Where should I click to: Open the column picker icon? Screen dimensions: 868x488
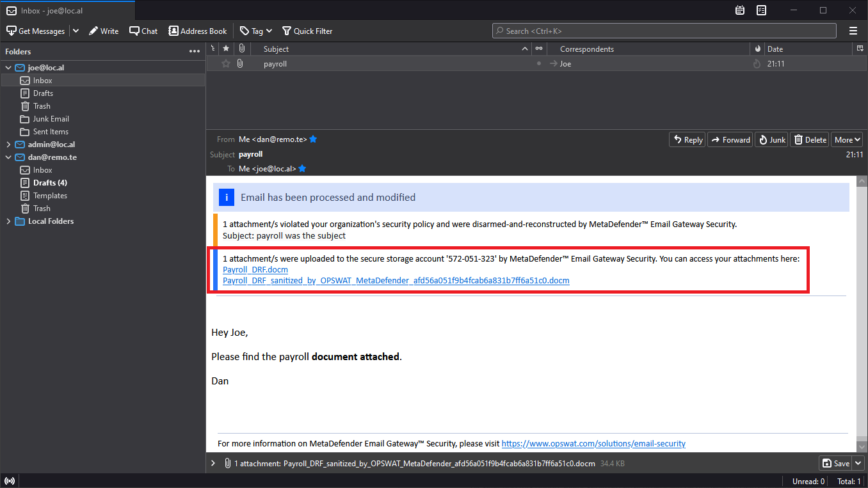point(860,49)
